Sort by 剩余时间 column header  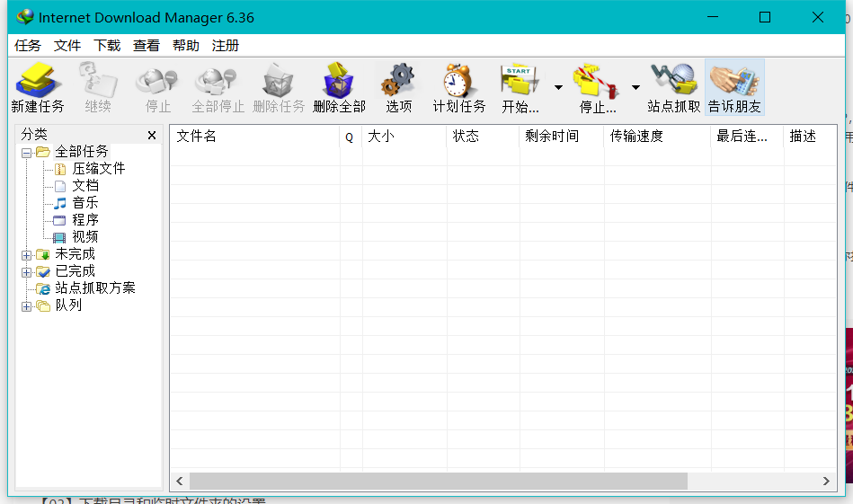pos(562,136)
